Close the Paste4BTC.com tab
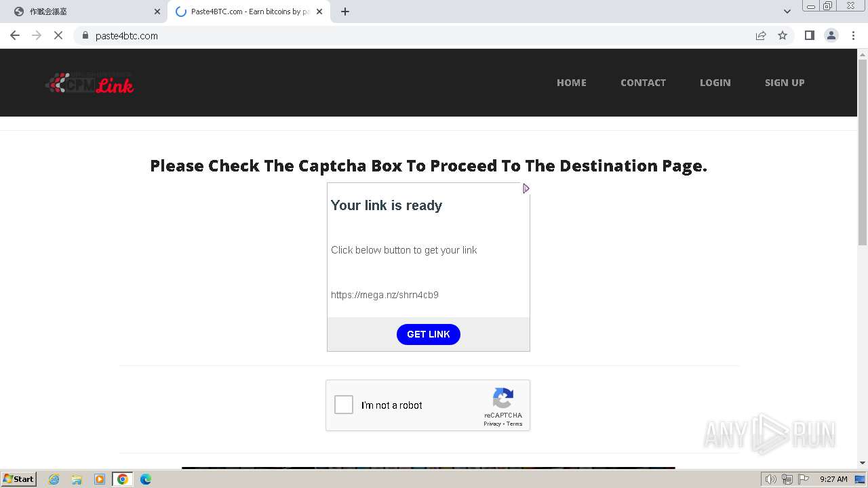Viewport: 868px width, 488px height. coord(319,12)
